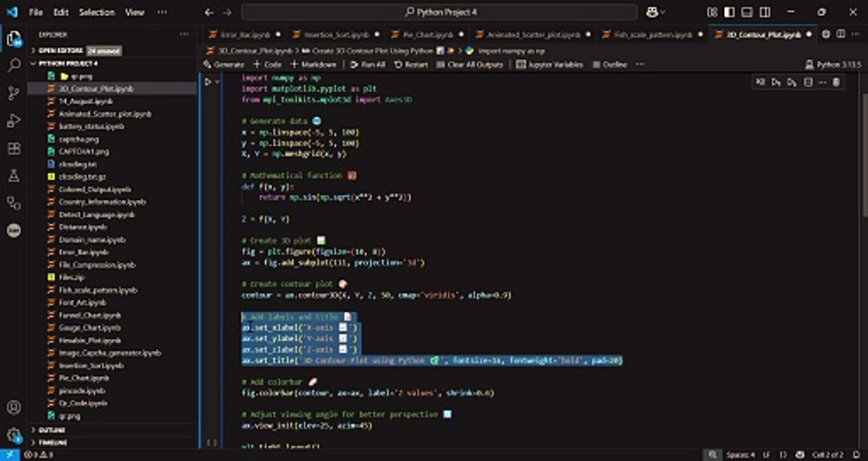
Task: Add a new Code cell
Action: [267, 64]
